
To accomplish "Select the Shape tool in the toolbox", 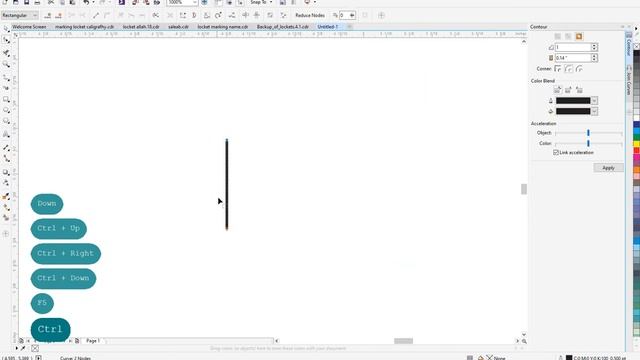I will click(6, 40).
